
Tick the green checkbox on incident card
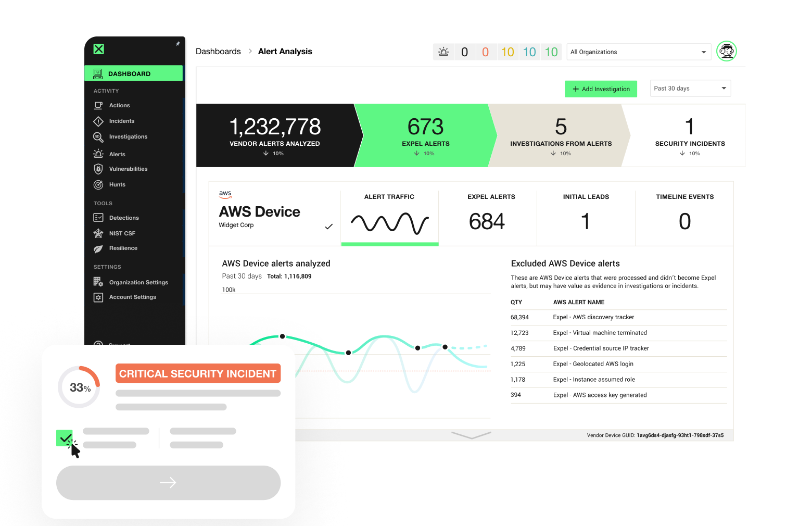click(64, 438)
